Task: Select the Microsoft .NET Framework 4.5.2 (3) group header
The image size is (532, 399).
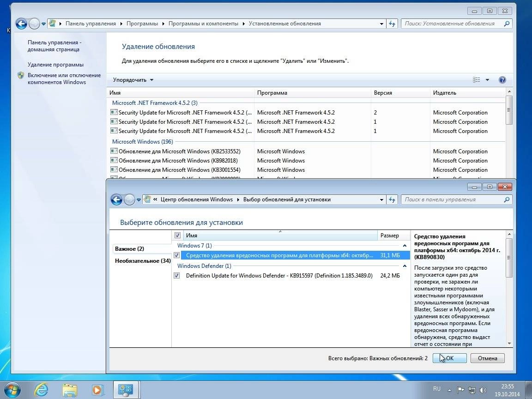Action: click(x=155, y=103)
